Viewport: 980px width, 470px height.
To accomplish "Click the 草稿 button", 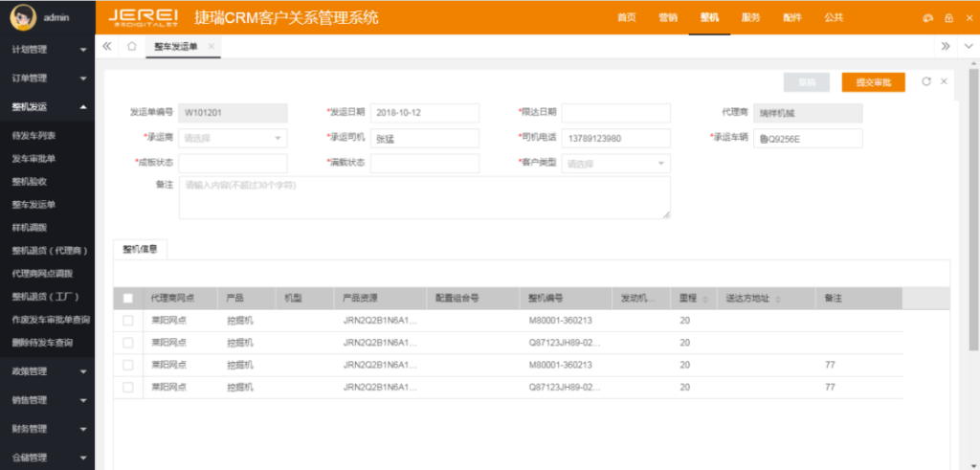I will coord(806,83).
